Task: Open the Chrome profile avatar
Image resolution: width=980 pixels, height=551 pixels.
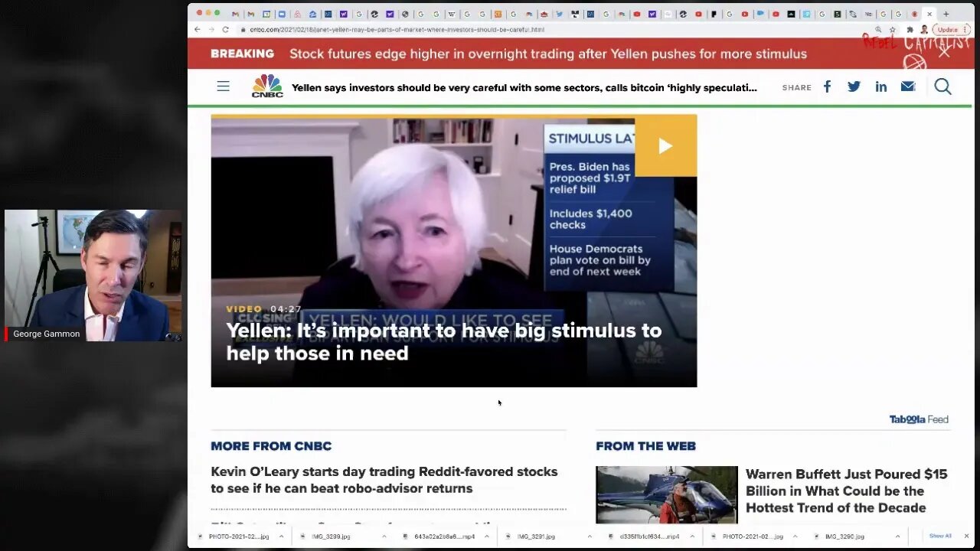Action: click(924, 29)
